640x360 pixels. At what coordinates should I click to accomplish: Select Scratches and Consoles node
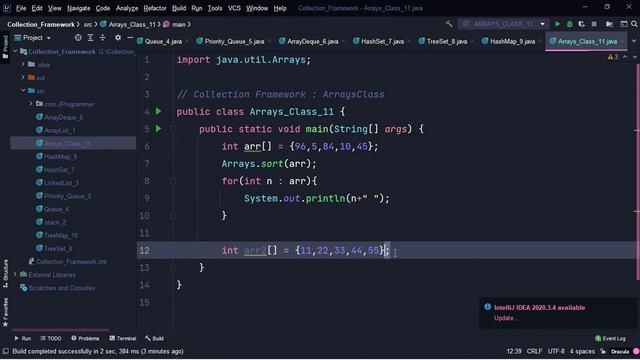(x=61, y=288)
